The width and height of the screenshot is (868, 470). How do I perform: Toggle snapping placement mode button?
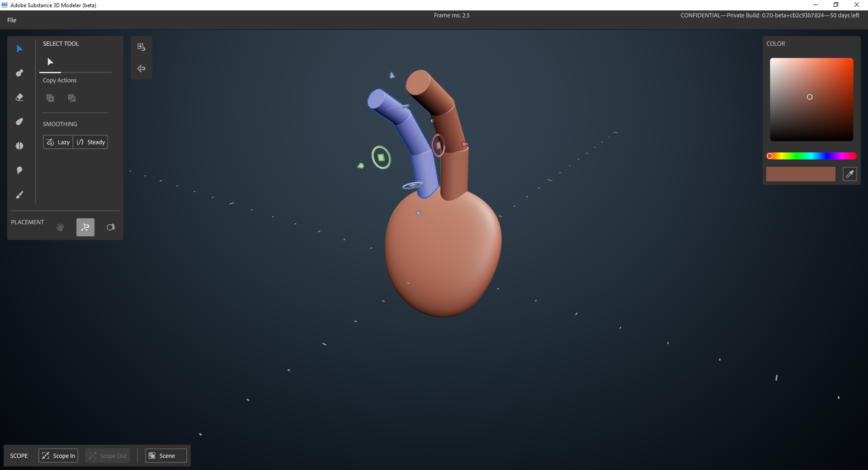coord(85,227)
